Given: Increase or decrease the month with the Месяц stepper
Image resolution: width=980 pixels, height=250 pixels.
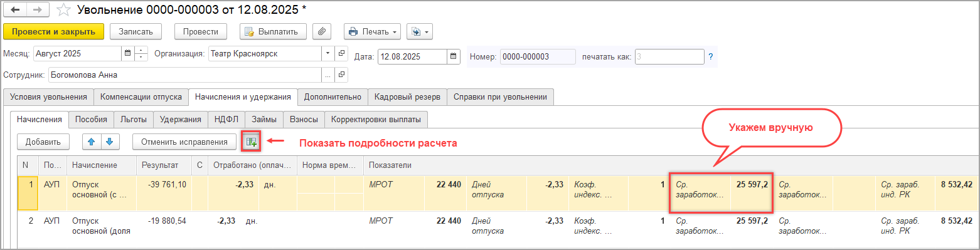Looking at the screenshot, I should click(142, 53).
